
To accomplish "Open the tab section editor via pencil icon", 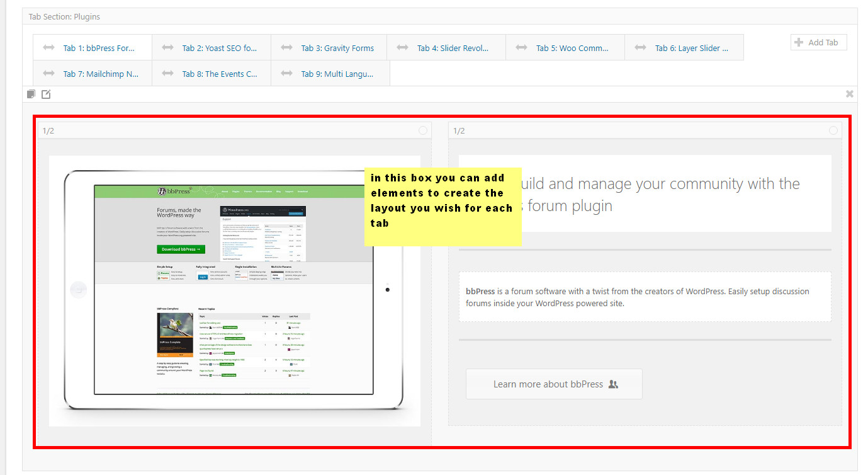I will tap(46, 94).
